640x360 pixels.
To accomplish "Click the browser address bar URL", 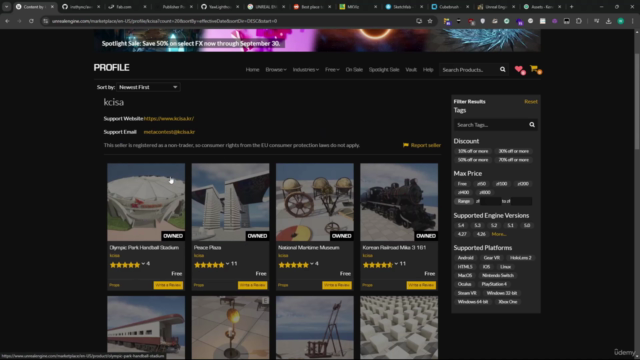I will [x=164, y=21].
